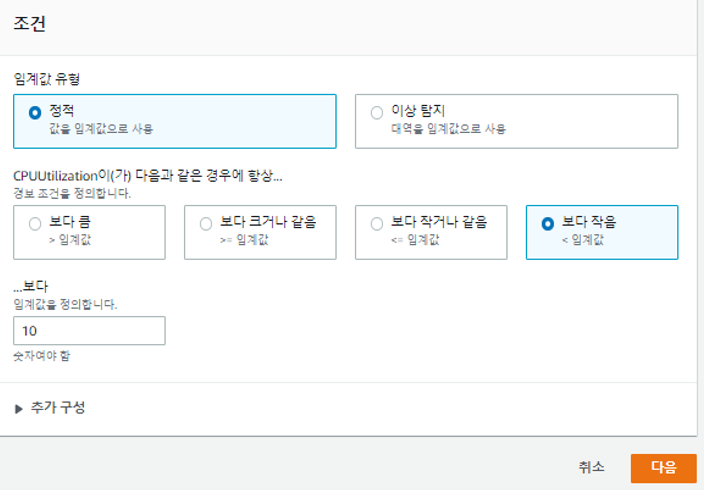Click the 대역을 임계값으로 사용 description
704x490 pixels.
(x=449, y=129)
